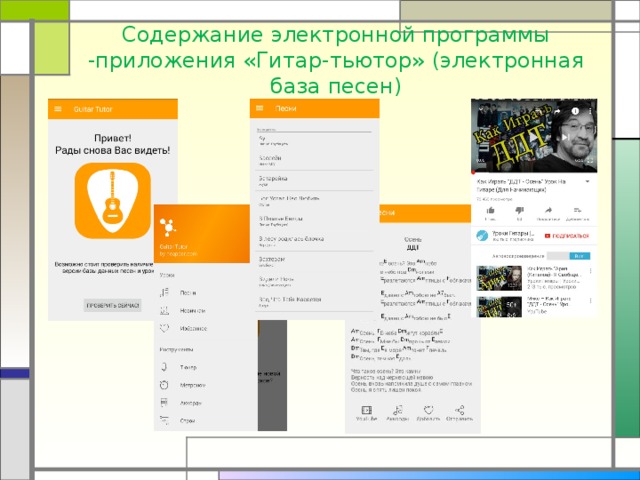The height and width of the screenshot is (480, 640).
Task: Click the Аккорды note icon under lyrics
Action: [398, 410]
